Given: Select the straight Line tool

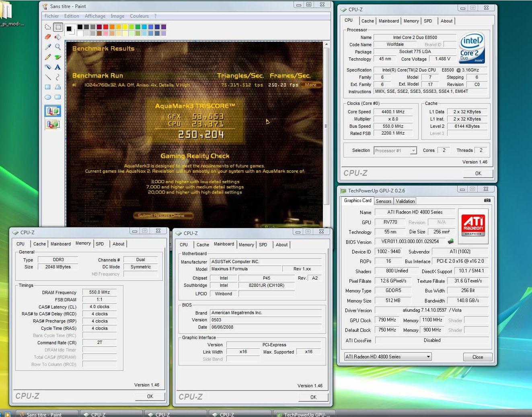Looking at the screenshot, I should tap(48, 77).
